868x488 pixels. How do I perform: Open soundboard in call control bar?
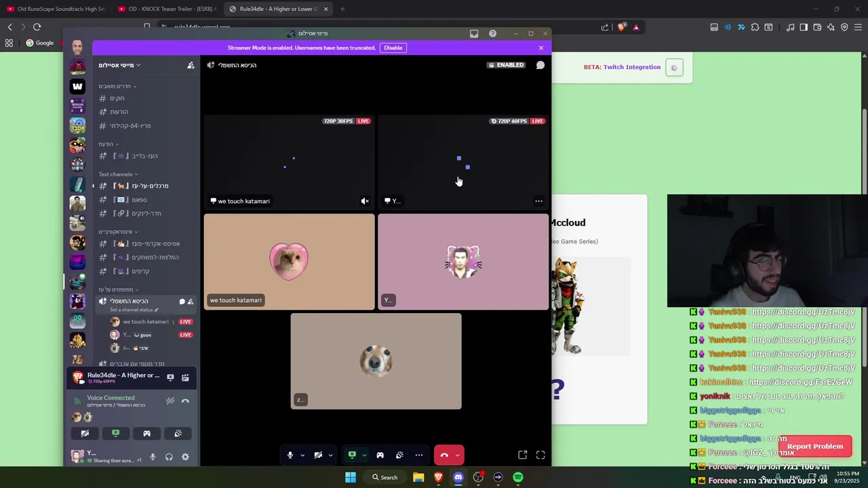[x=399, y=455]
